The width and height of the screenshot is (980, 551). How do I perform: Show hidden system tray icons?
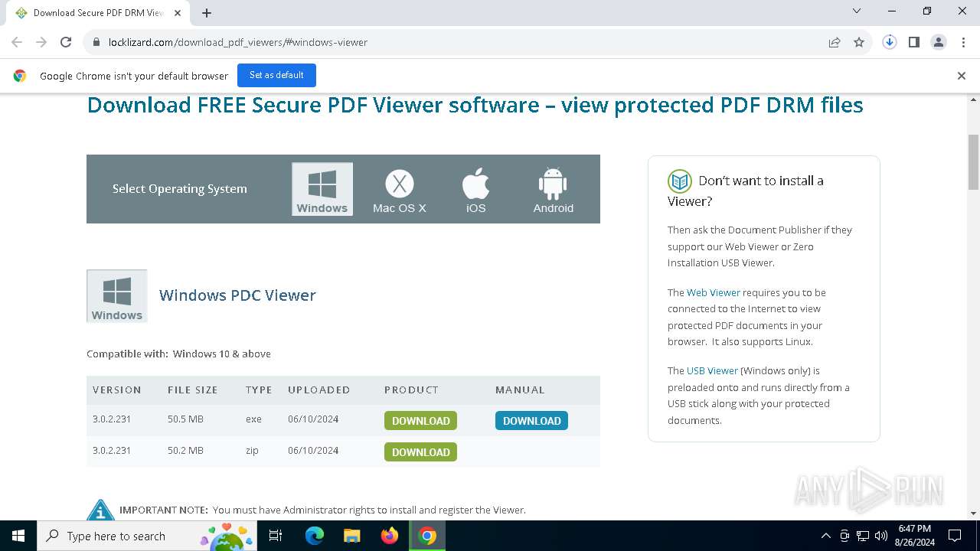coord(825,536)
